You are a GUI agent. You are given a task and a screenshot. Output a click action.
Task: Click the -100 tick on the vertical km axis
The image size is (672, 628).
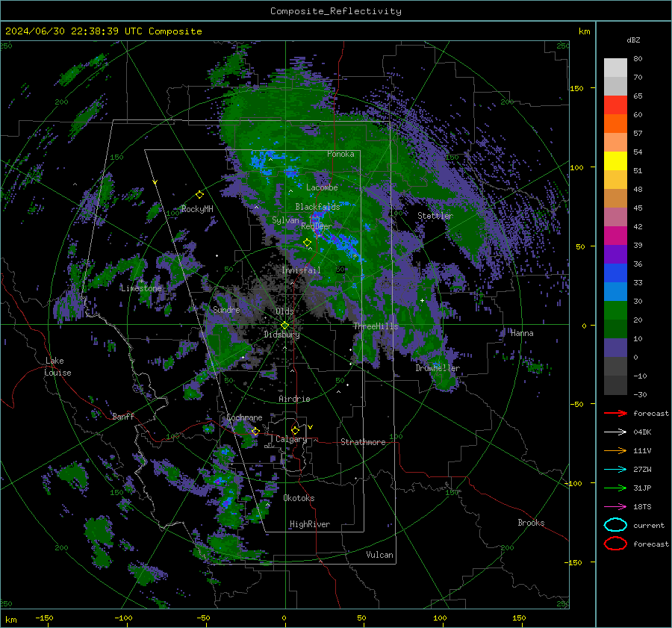point(573,483)
